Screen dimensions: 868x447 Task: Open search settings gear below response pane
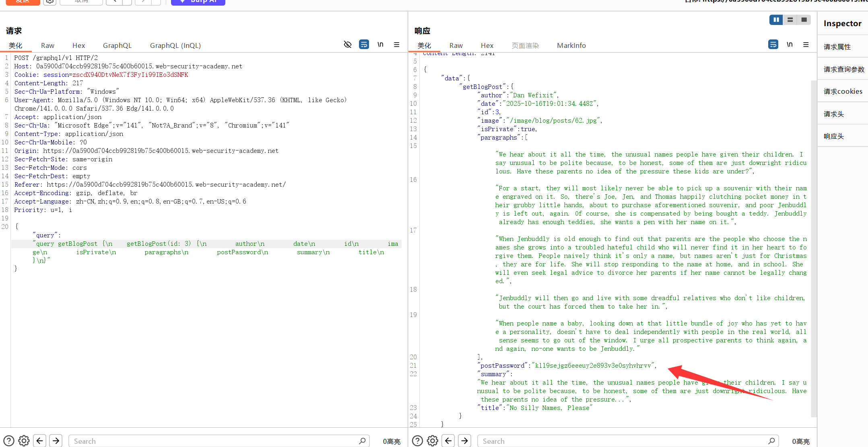coord(433,441)
